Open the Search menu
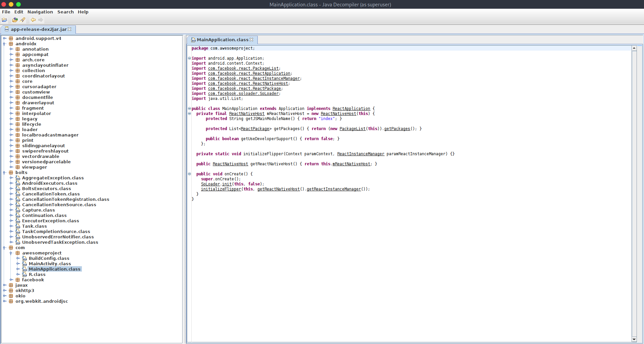 pos(65,12)
